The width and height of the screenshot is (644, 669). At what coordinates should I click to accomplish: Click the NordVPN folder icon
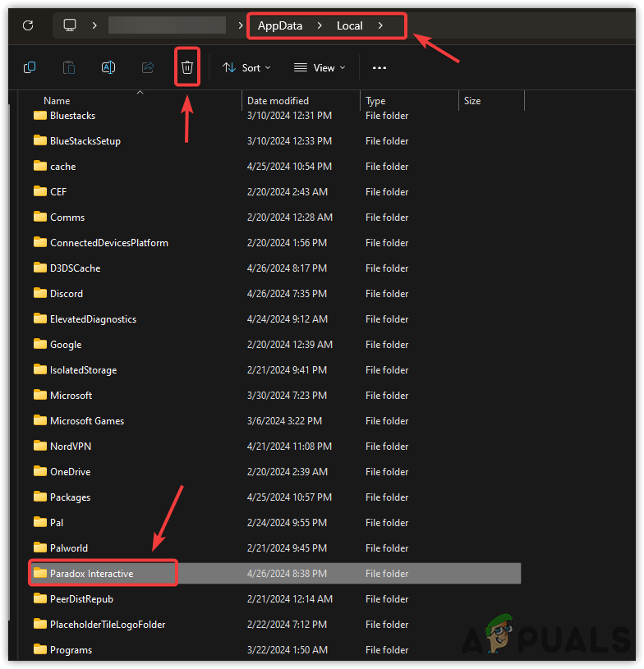click(x=40, y=446)
